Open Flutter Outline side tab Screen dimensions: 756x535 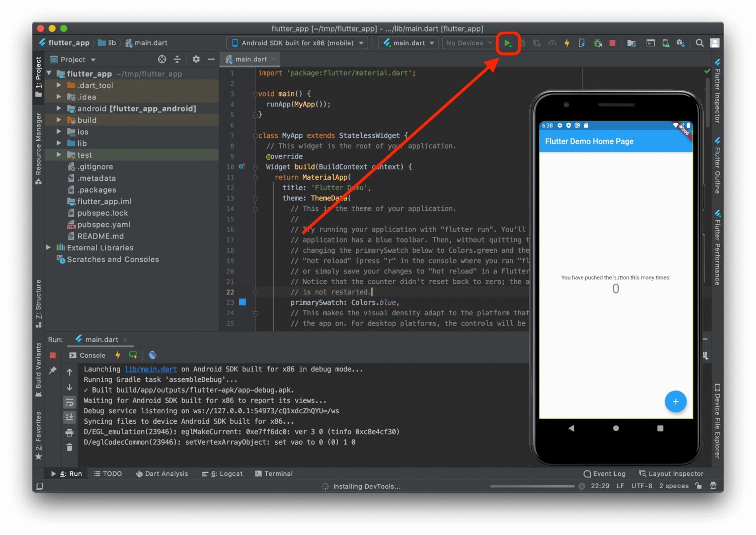718,166
